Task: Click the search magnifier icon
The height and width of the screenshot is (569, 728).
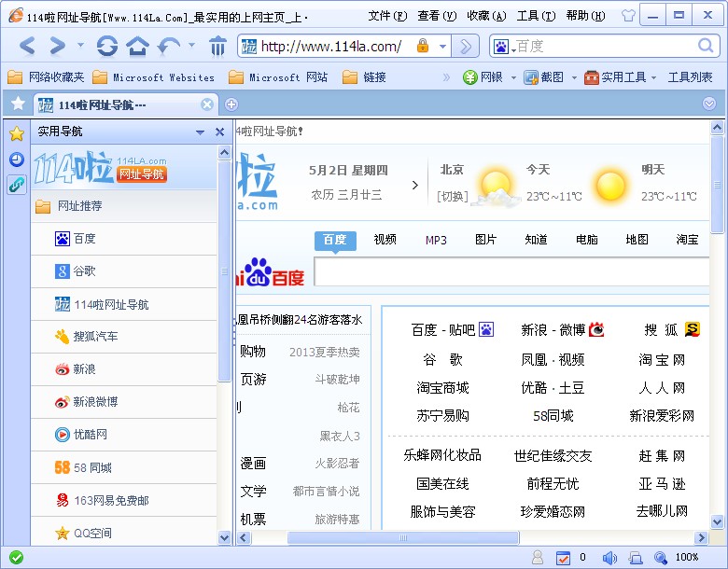Action: [x=706, y=46]
